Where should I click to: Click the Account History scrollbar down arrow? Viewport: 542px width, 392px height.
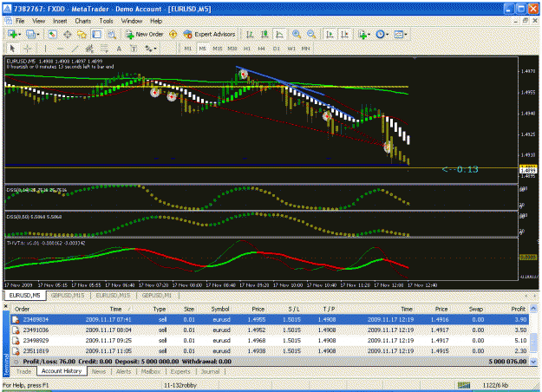tap(533, 362)
